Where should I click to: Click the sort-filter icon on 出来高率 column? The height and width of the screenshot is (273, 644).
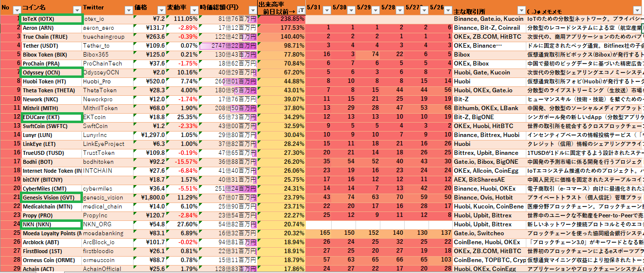(x=301, y=10)
